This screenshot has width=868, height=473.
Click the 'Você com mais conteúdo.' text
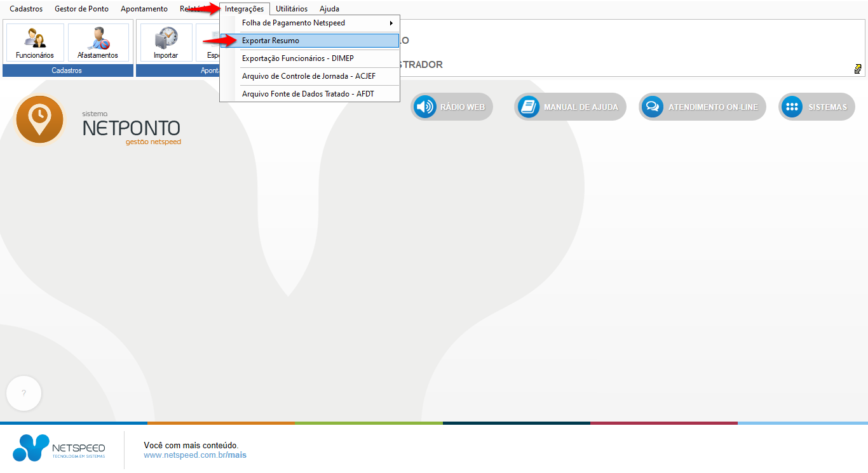click(x=191, y=446)
